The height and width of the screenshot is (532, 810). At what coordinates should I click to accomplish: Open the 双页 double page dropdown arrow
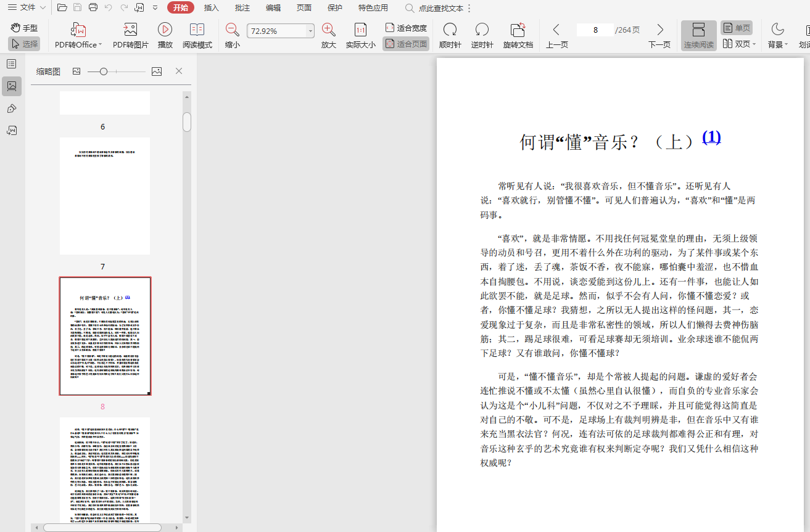[x=754, y=44]
